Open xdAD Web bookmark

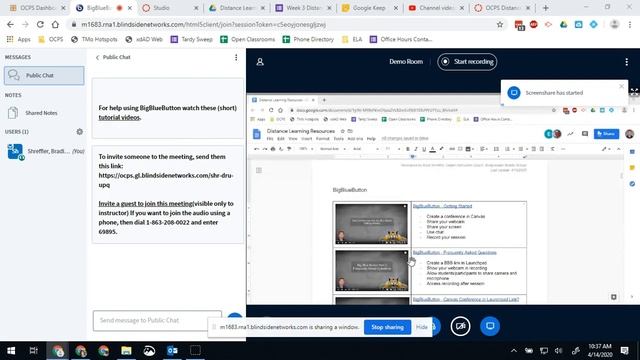144,39
